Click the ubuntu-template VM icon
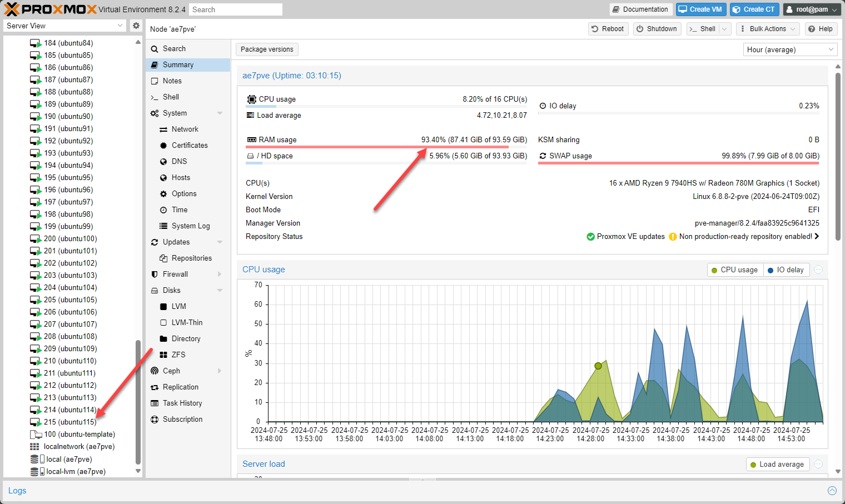Viewport: 845px width, 504px height. pos(36,435)
